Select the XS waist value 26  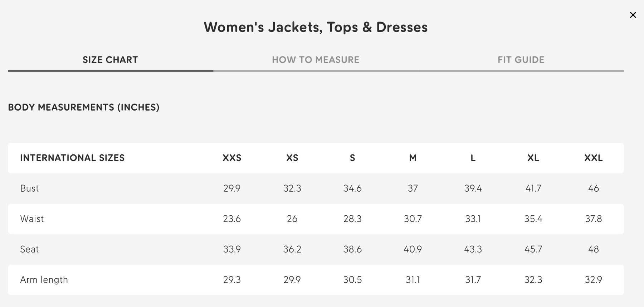coord(292,219)
